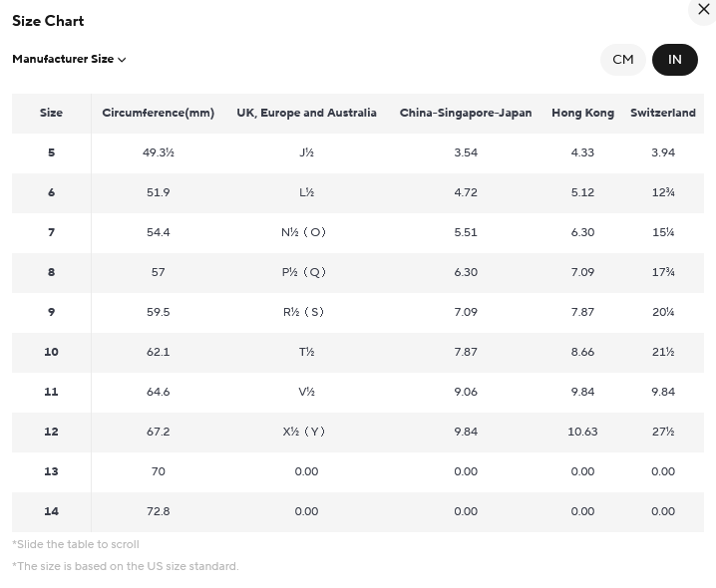Click the China-Singapore-Japan column header
Screen dimensions: 716x588
(466, 113)
